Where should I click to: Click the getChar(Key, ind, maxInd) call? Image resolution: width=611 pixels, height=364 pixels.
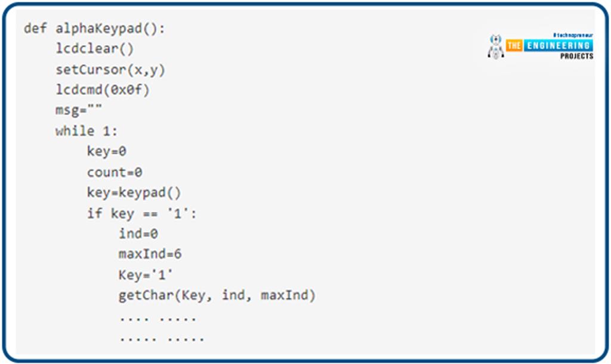click(x=217, y=295)
